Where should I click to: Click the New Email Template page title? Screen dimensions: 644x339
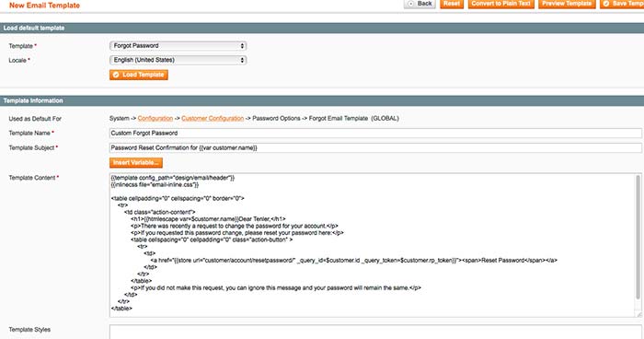coord(44,6)
